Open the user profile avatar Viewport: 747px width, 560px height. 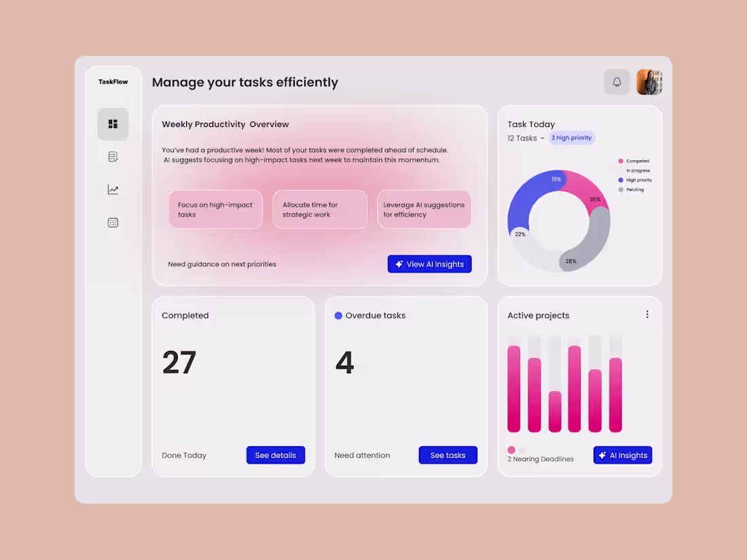[x=649, y=81]
